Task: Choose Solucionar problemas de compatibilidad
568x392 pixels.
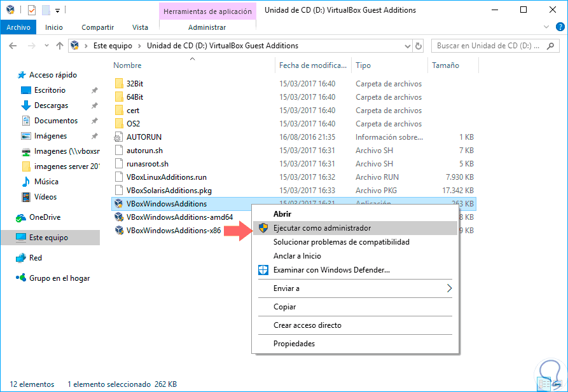Action: (x=355, y=242)
